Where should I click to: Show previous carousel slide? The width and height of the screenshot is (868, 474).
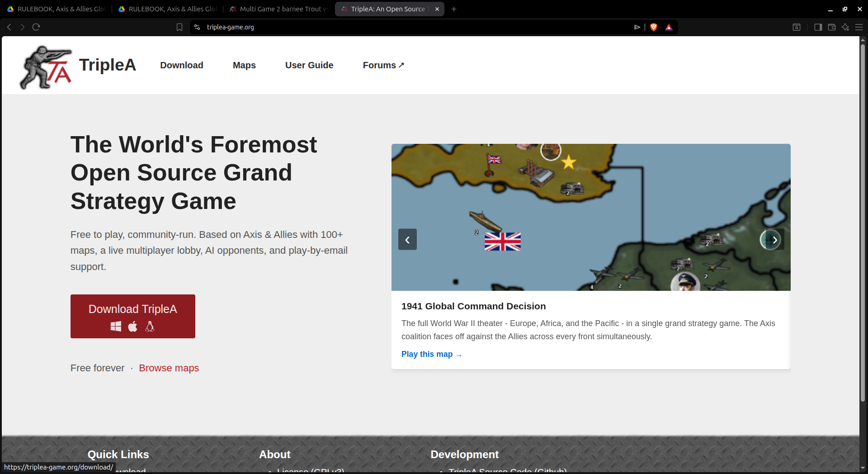407,239
